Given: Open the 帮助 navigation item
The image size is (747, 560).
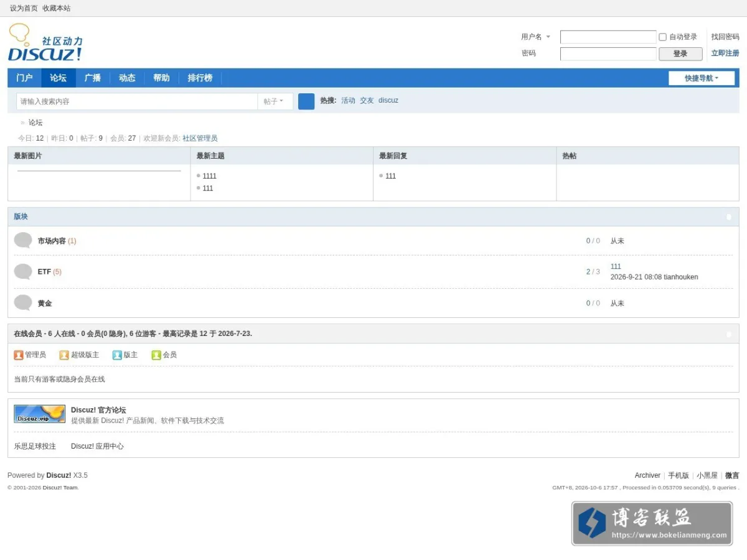Looking at the screenshot, I should 161,78.
